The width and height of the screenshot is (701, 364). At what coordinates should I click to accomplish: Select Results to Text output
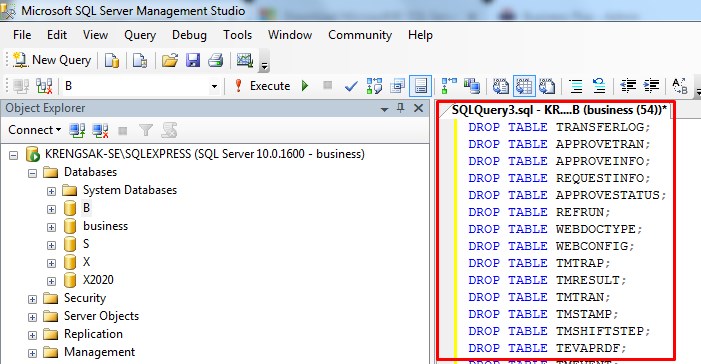pos(501,86)
